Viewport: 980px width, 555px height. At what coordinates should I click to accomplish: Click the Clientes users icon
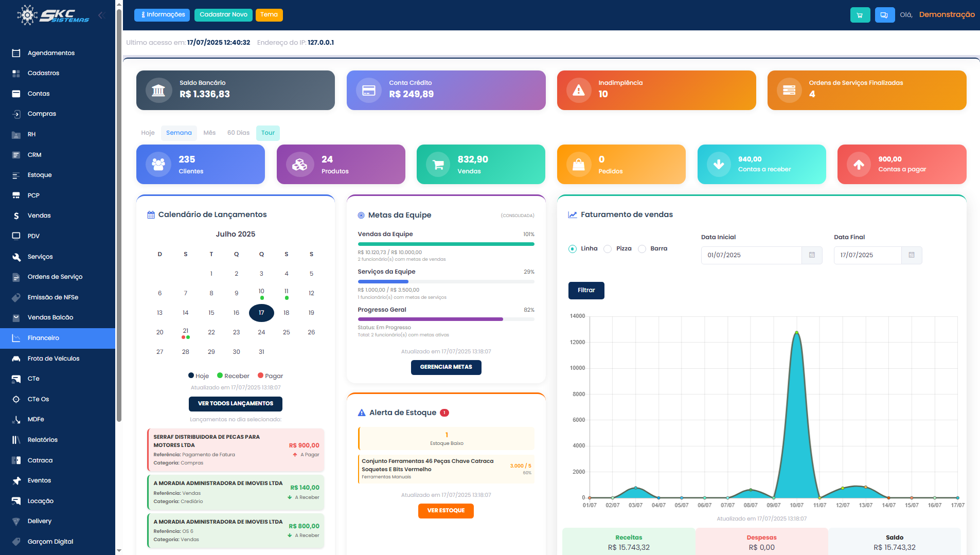[158, 165]
